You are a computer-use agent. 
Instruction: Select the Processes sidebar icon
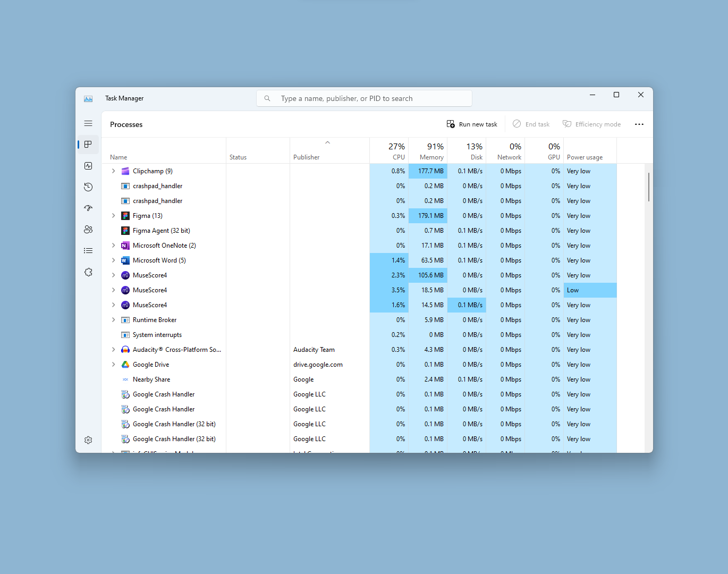pyautogui.click(x=88, y=145)
